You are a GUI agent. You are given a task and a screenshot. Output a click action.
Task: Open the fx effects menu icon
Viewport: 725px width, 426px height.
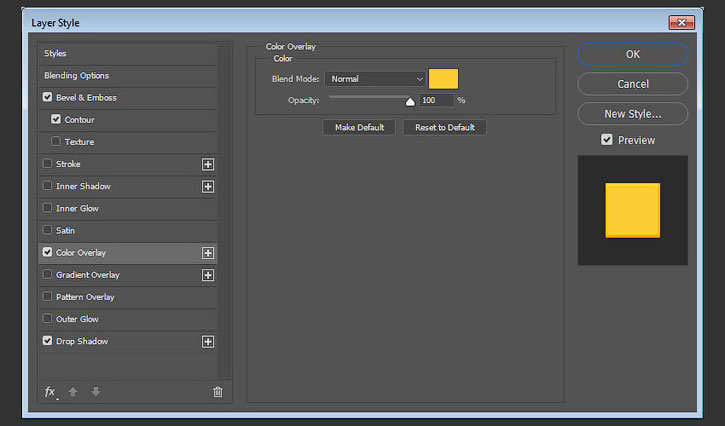click(x=50, y=392)
